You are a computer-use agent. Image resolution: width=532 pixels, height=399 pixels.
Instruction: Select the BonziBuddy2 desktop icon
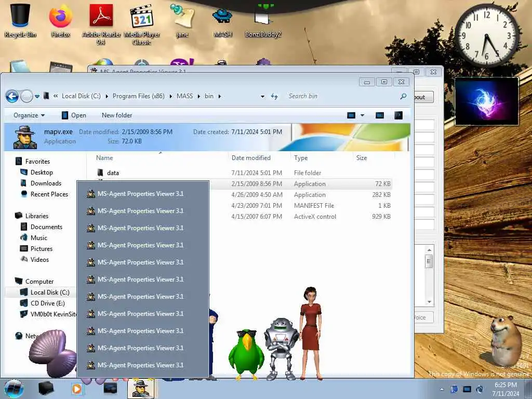[263, 21]
